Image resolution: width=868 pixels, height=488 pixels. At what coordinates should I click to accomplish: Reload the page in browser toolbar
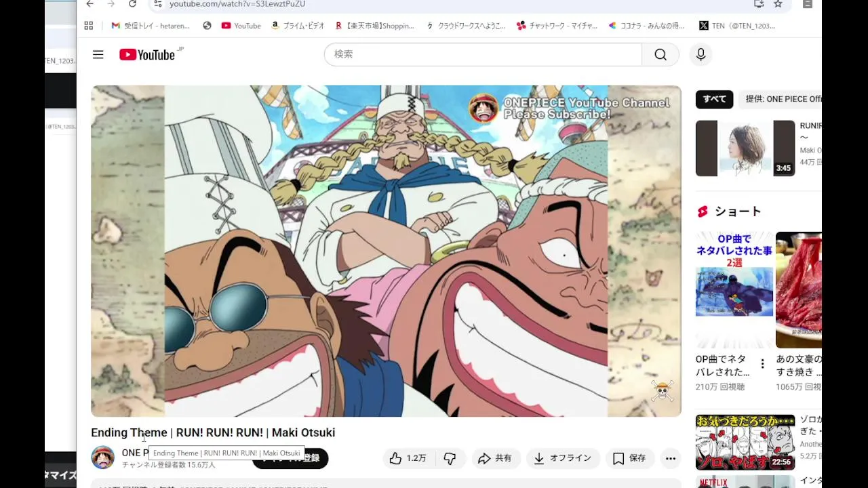click(132, 4)
